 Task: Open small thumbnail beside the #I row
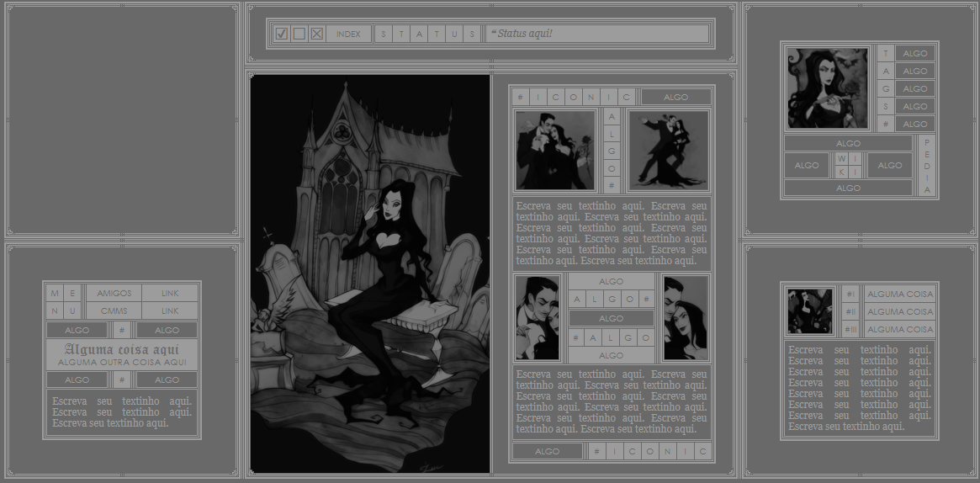point(810,311)
